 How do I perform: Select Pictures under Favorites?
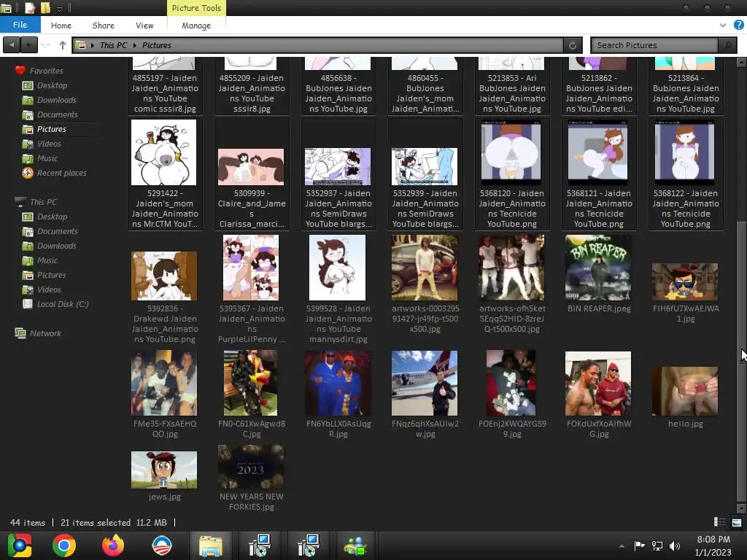coord(52,129)
